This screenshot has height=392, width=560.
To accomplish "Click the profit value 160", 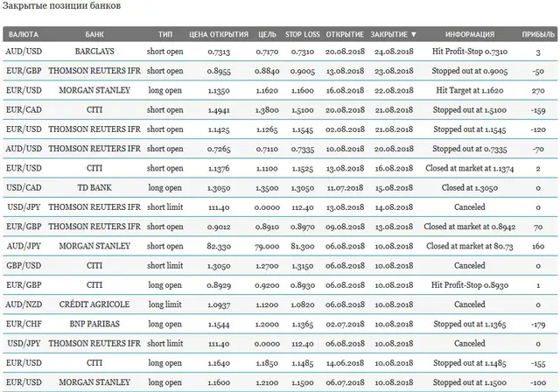I will [538, 247].
